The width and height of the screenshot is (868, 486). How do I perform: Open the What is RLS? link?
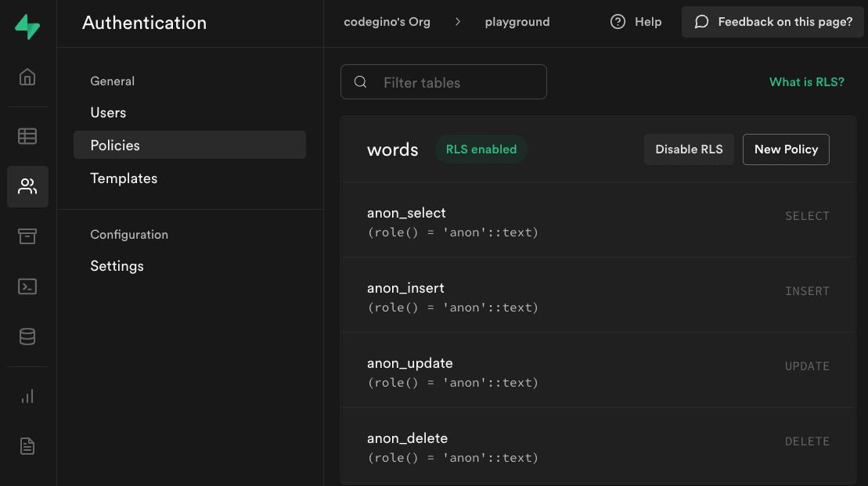pyautogui.click(x=807, y=81)
